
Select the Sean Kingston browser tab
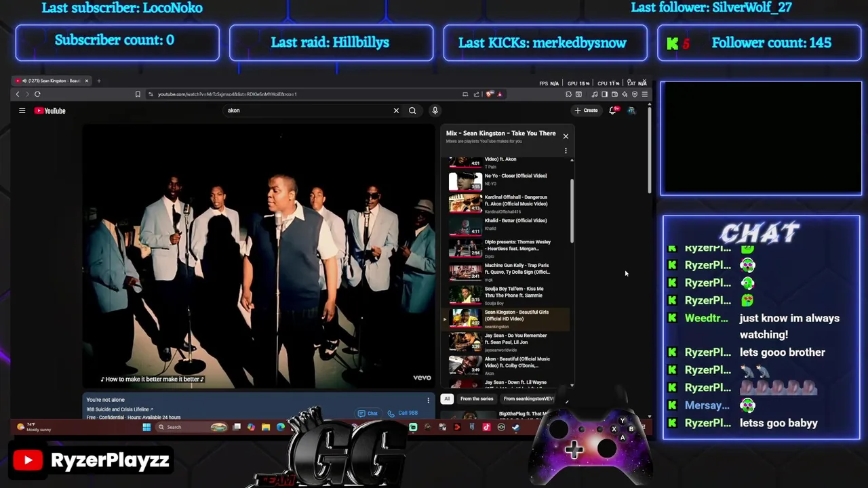(53, 81)
